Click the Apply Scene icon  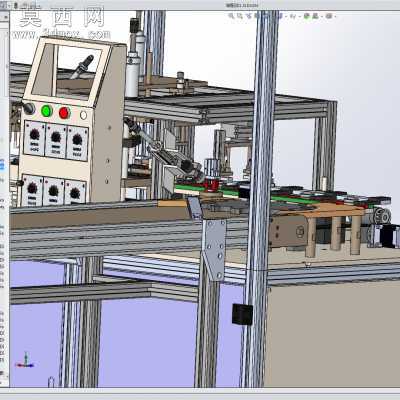tap(315, 16)
